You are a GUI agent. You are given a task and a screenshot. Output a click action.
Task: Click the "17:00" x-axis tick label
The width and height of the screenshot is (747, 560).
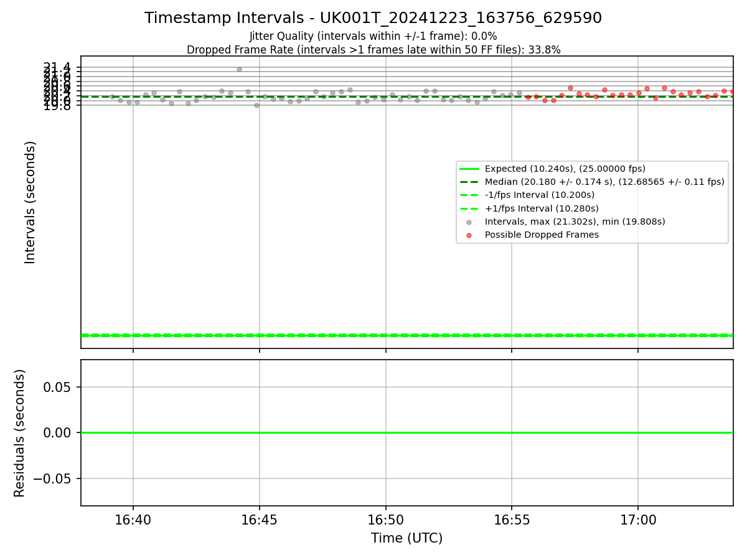click(x=638, y=519)
